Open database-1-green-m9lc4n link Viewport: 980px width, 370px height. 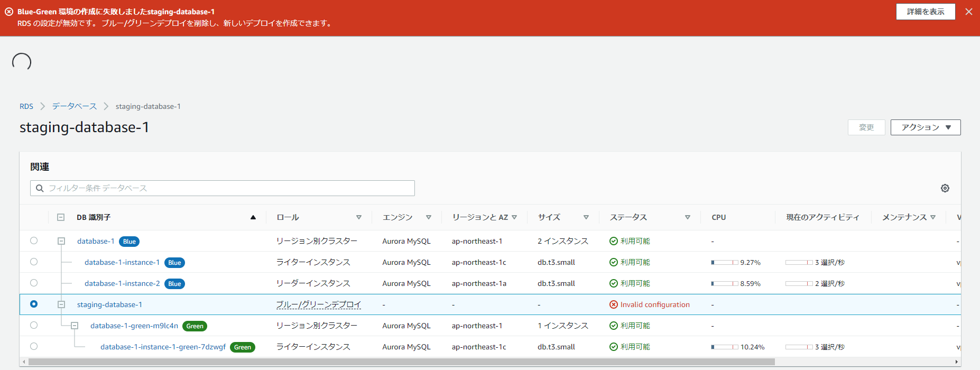tap(134, 326)
